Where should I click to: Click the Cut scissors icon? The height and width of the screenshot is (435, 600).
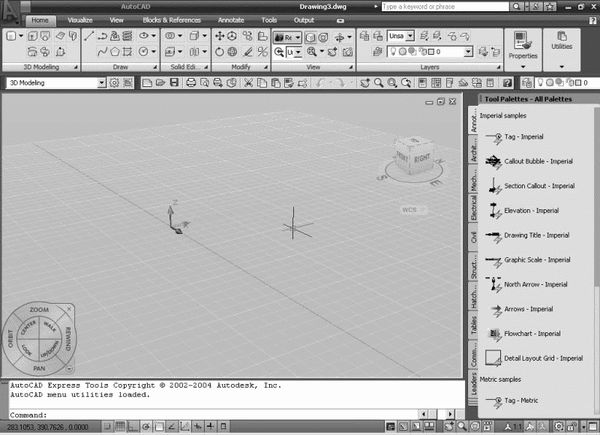pos(248,83)
